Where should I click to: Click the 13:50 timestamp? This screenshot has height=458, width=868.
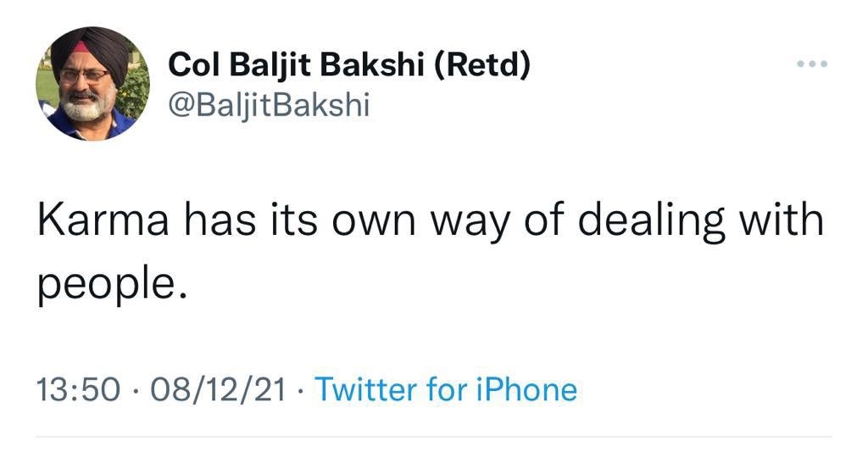(x=75, y=390)
